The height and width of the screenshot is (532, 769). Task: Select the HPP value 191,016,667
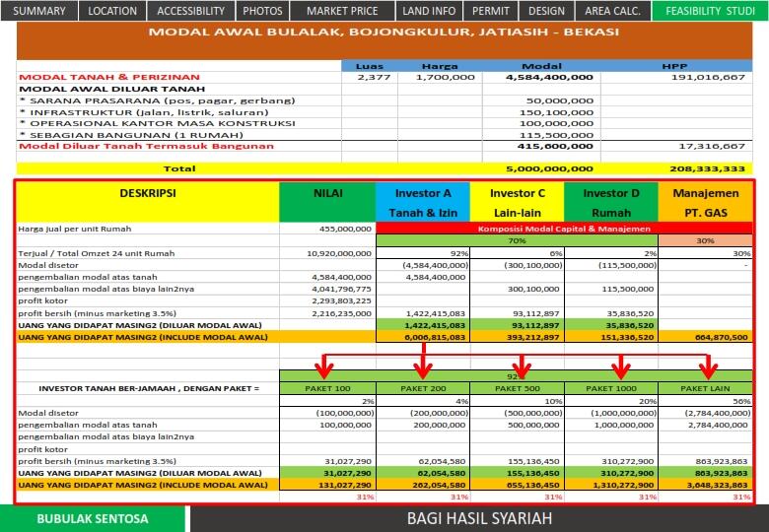pos(708,77)
